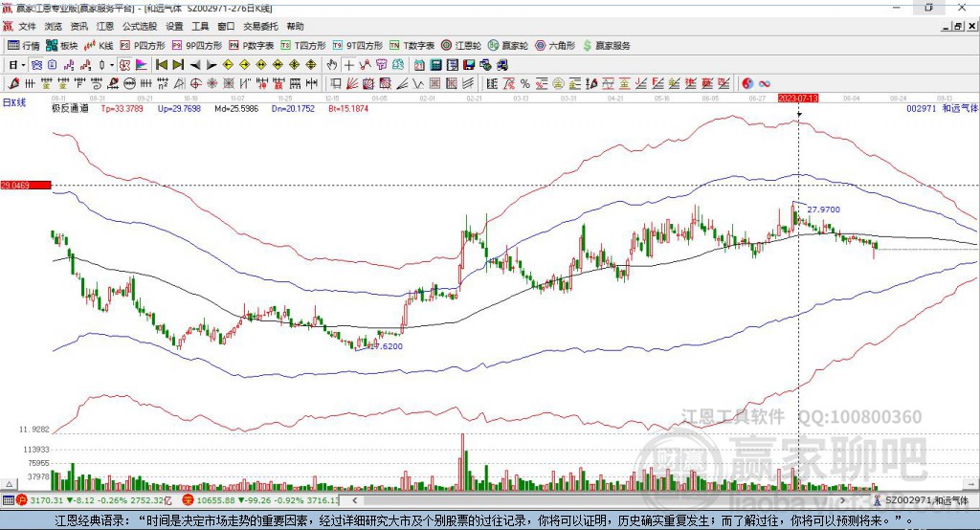Select the zigzag wave line tool

pos(419,84)
